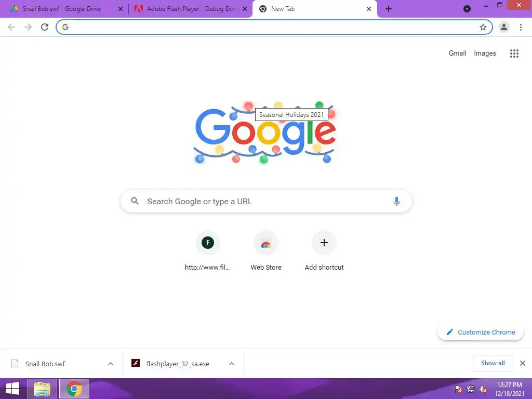Close the downloads bar
Image resolution: width=532 pixels, height=399 pixels.
(x=523, y=363)
